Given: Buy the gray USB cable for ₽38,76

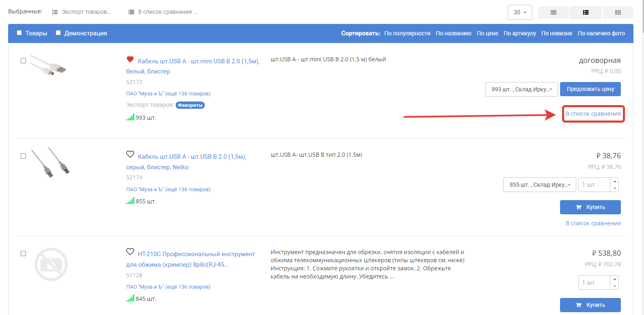Looking at the screenshot, I should coord(590,207).
